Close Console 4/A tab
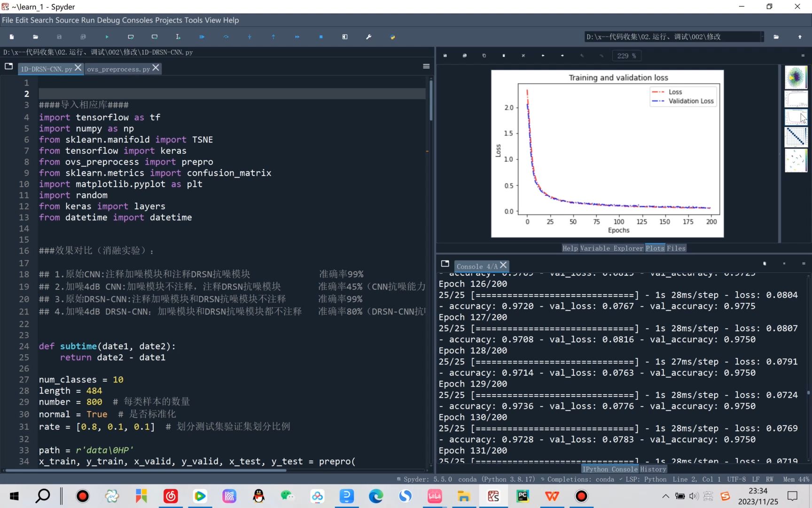 click(503, 265)
